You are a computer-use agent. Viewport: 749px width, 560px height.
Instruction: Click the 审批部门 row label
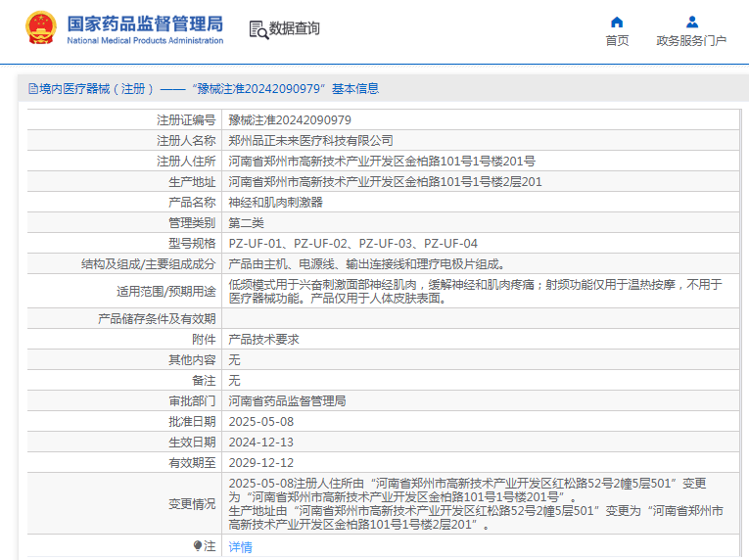click(192, 400)
